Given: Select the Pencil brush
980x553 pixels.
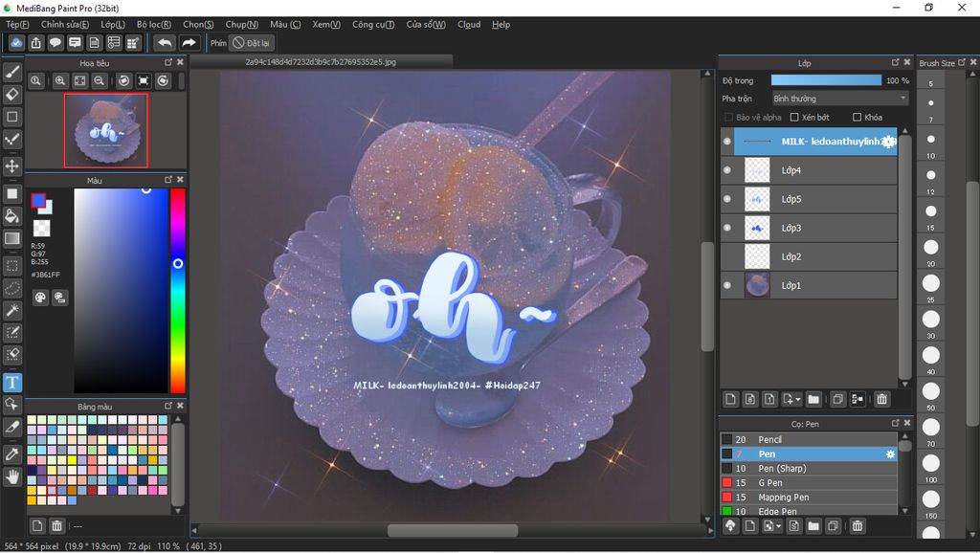Looking at the screenshot, I should pyautogui.click(x=809, y=439).
